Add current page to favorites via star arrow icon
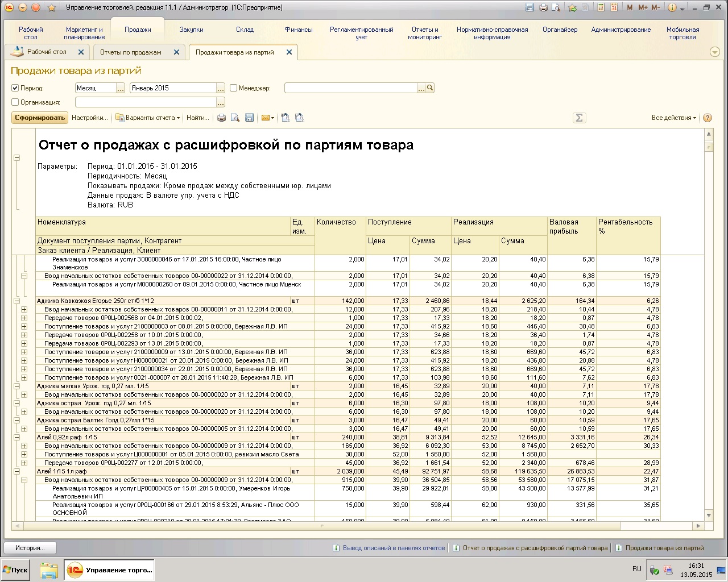The image size is (728, 582). click(x=572, y=7)
